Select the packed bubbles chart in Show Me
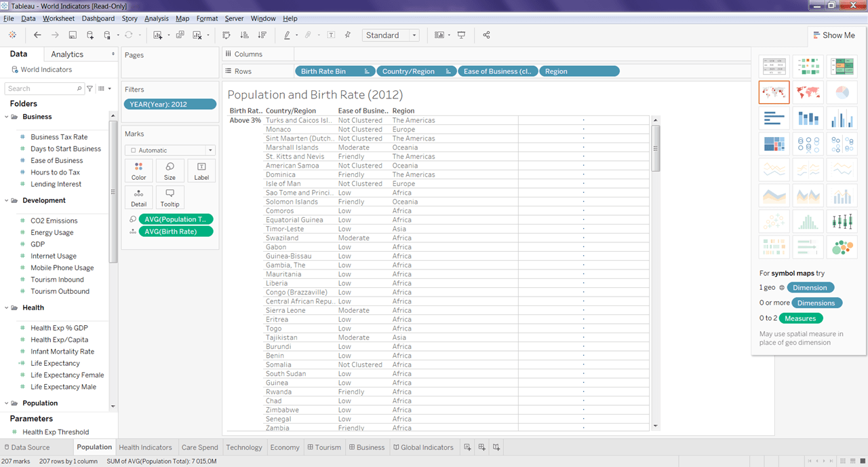This screenshot has width=868, height=467. pyautogui.click(x=842, y=247)
